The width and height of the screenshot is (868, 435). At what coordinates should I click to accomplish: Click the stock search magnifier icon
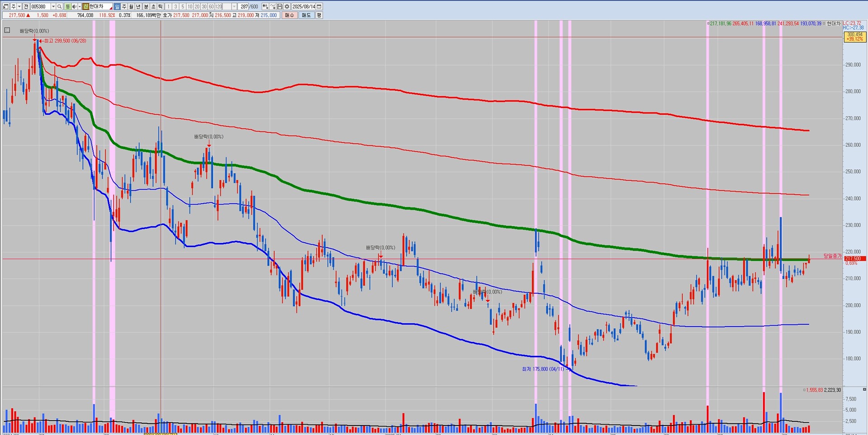(60, 7)
